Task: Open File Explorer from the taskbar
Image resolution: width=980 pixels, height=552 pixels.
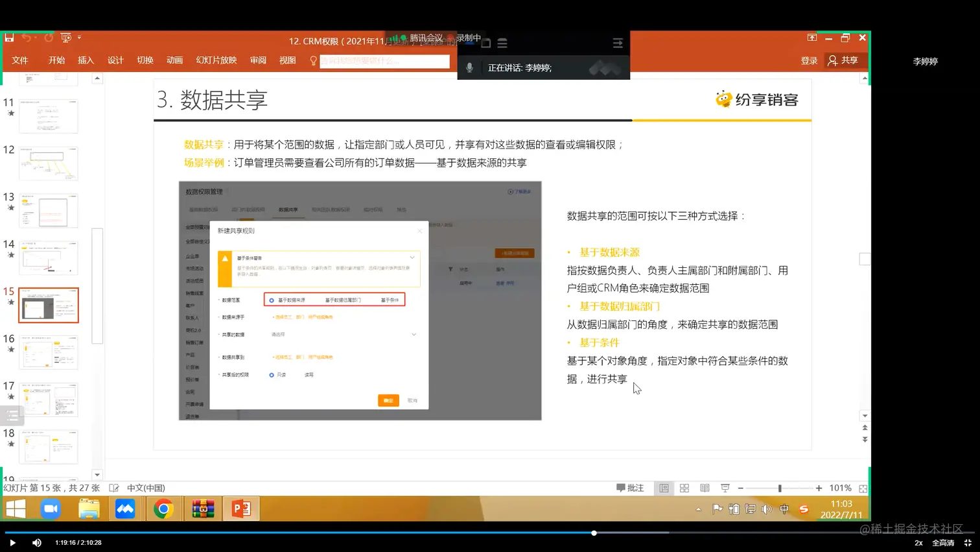Action: point(89,509)
